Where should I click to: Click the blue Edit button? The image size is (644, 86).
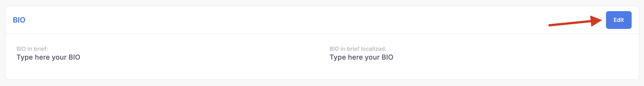(619, 20)
